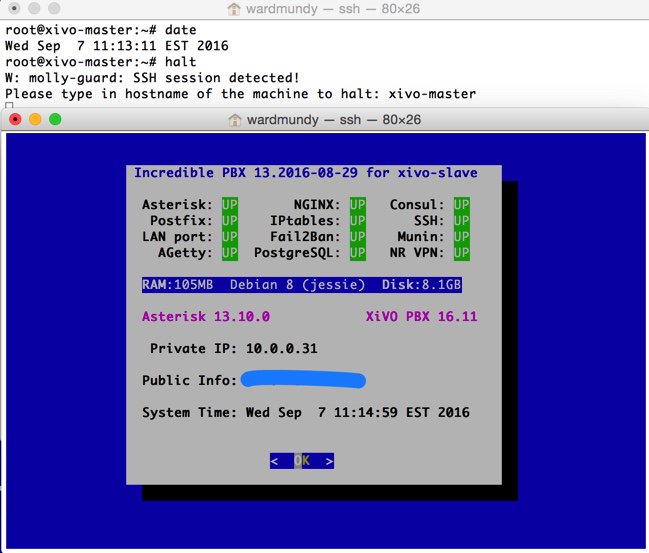649x553 pixels.
Task: Click the NR VPN UP status indicator
Action: [x=462, y=253]
